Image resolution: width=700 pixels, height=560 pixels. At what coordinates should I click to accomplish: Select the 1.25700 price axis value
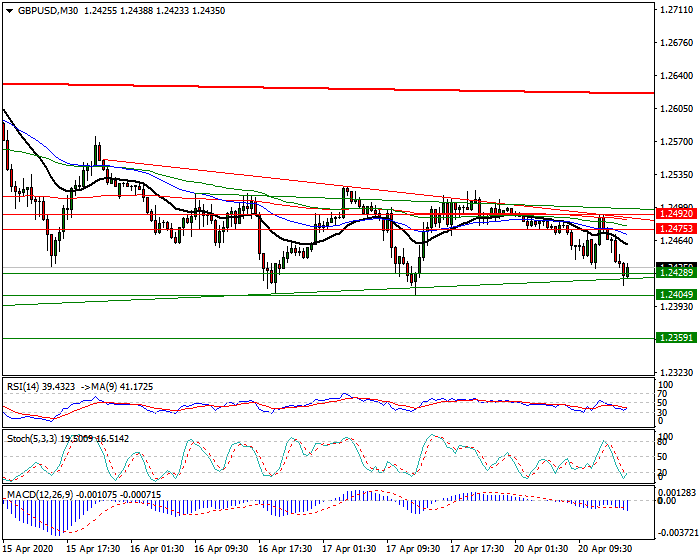coord(676,142)
